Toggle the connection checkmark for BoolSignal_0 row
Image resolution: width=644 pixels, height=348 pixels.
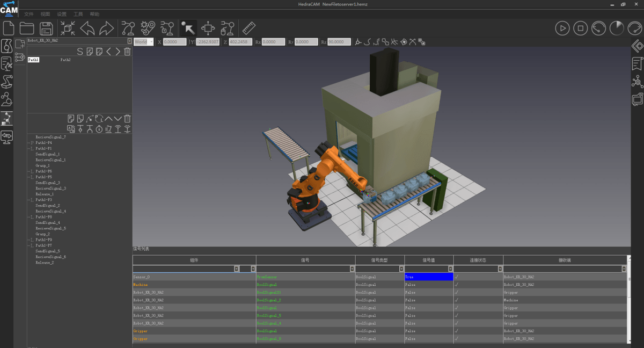coord(457,339)
